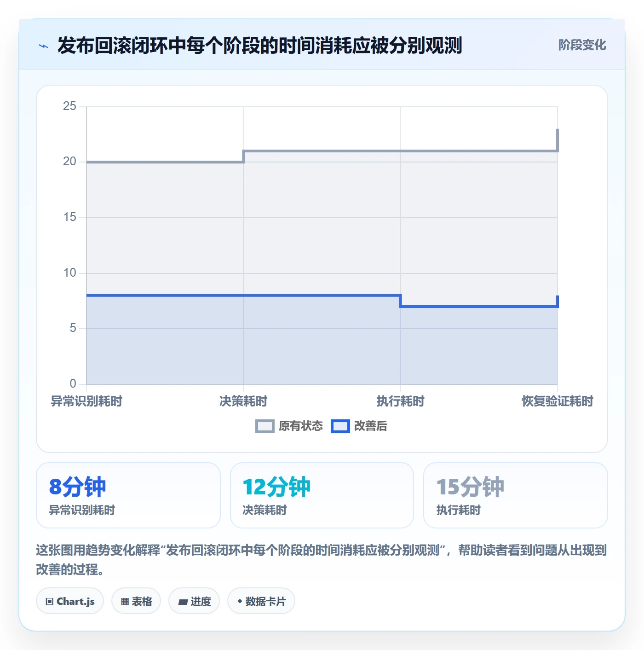Image resolution: width=644 pixels, height=650 pixels.
Task: Click the 执行耗时 x-axis label
Action: (401, 401)
